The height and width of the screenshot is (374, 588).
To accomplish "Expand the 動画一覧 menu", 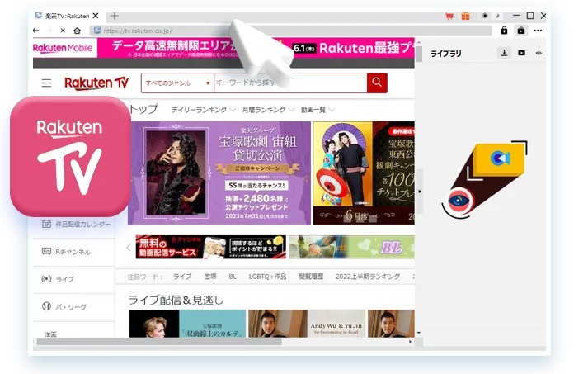I will [318, 110].
